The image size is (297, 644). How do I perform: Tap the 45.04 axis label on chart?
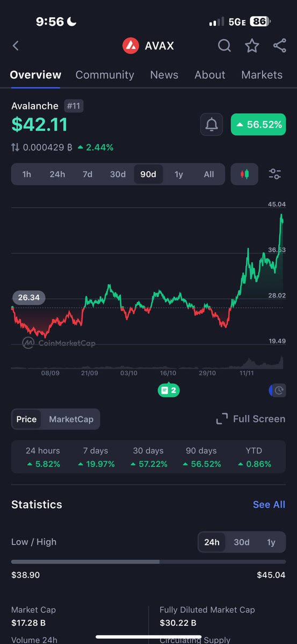tap(277, 204)
